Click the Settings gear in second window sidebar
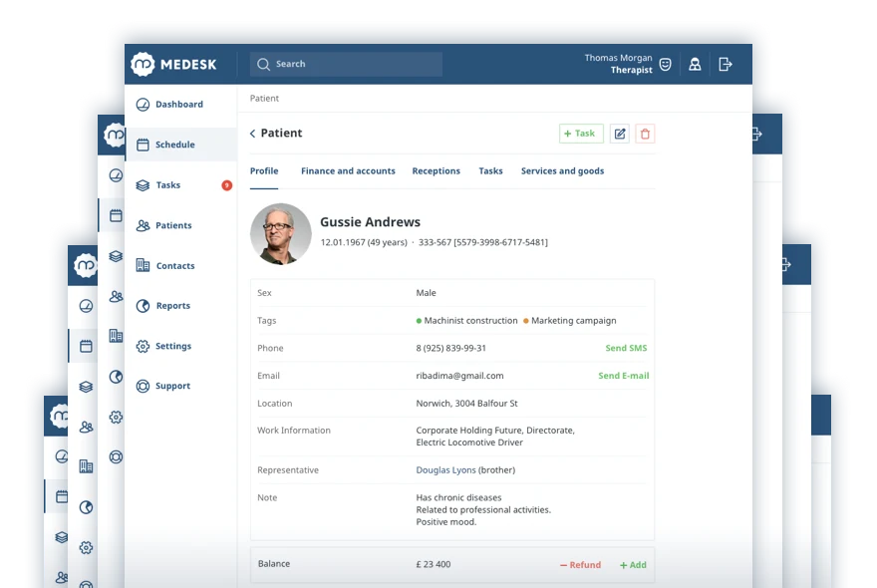 coord(116,417)
